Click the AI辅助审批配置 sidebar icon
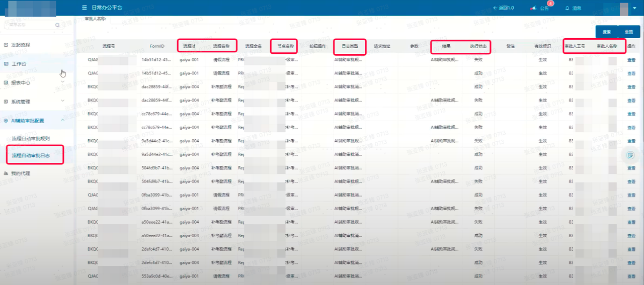The height and width of the screenshot is (285, 644). (x=6, y=121)
